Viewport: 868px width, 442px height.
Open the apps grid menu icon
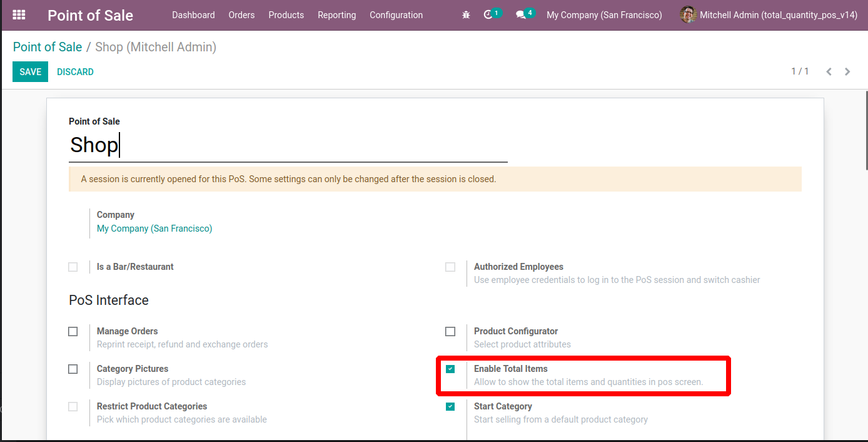coord(19,15)
